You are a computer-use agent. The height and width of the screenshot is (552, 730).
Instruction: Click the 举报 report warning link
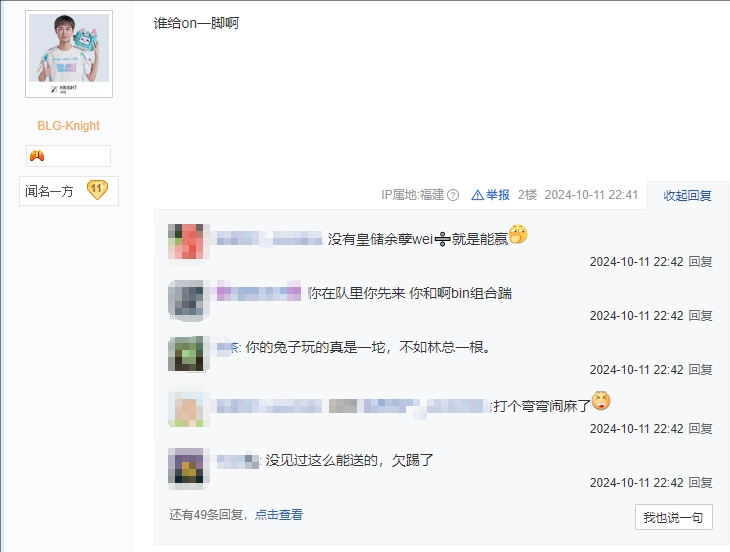click(x=490, y=195)
